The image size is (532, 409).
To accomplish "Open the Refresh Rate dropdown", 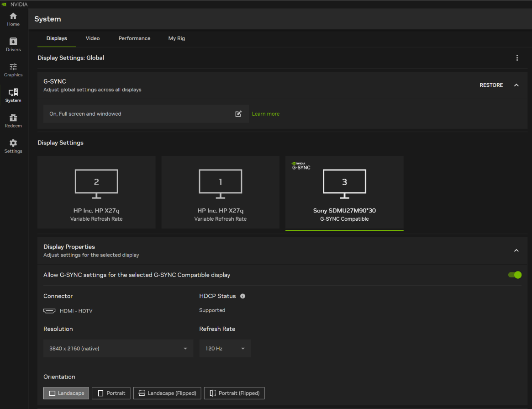I will coord(225,348).
